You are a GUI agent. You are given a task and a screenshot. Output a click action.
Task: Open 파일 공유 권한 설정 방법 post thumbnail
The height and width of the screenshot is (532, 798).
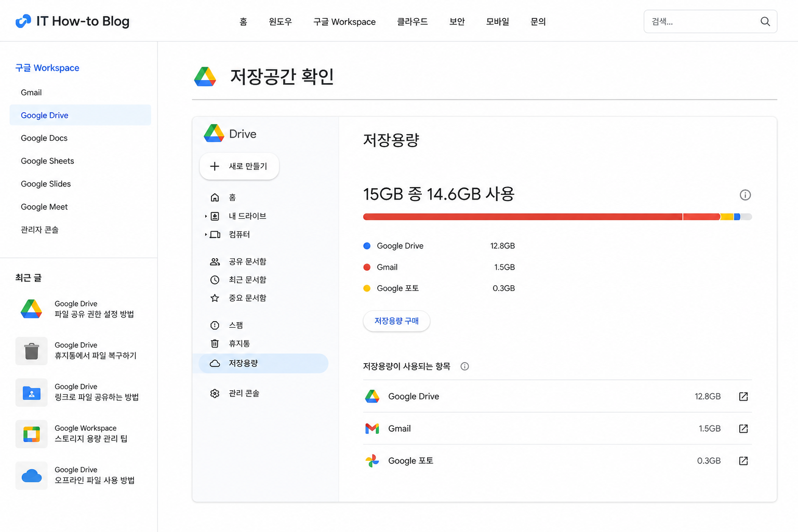(x=32, y=309)
